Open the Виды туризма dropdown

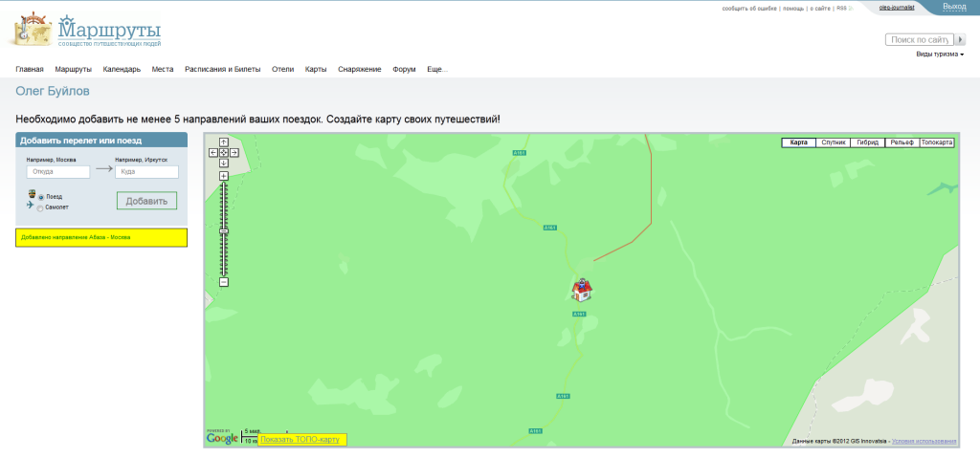tap(939, 55)
